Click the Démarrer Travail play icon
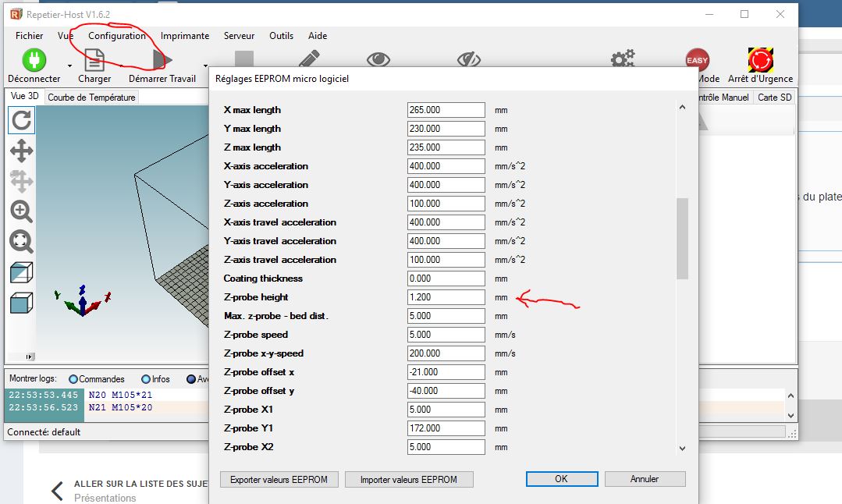 pos(162,59)
